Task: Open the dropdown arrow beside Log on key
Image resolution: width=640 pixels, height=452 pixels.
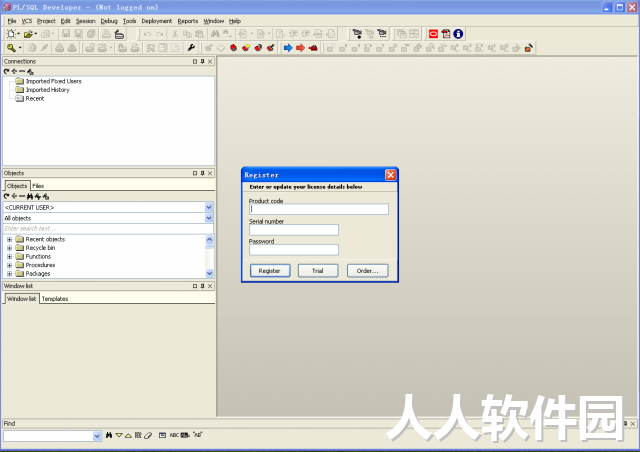Action: pyautogui.click(x=20, y=48)
